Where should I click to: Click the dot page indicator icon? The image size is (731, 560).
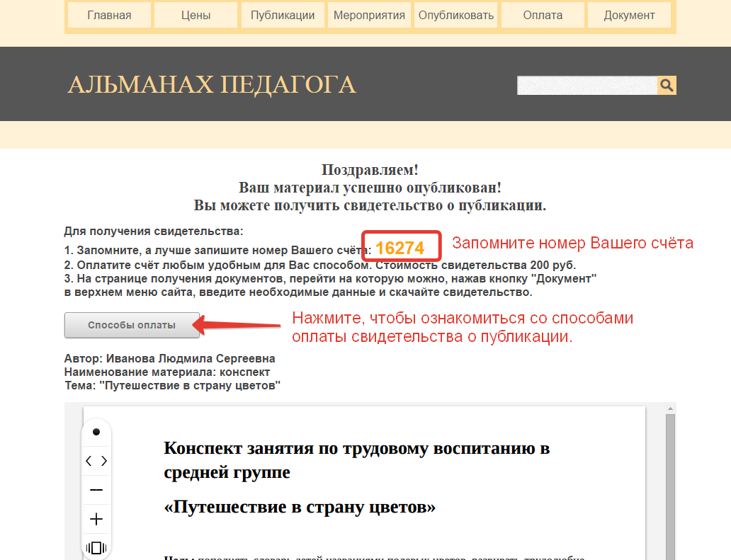click(x=96, y=432)
